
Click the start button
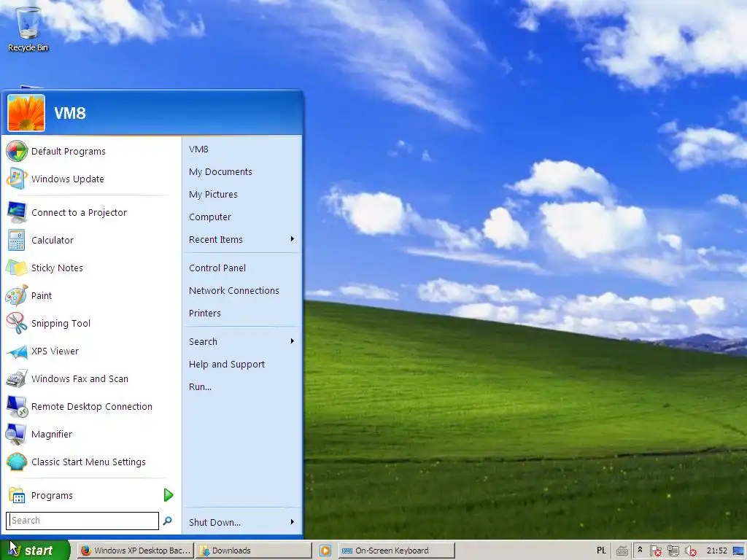coord(35,551)
